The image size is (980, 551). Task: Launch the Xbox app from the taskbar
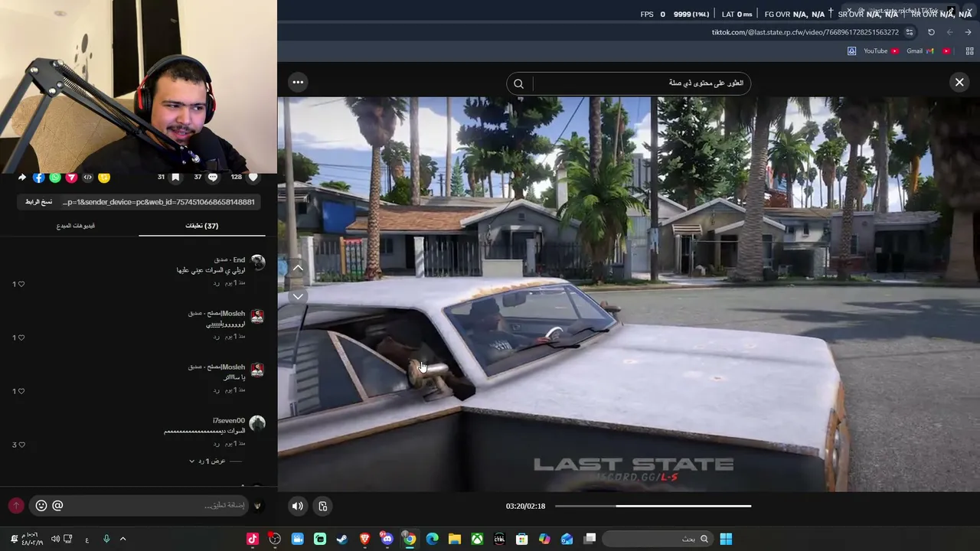coord(477,539)
